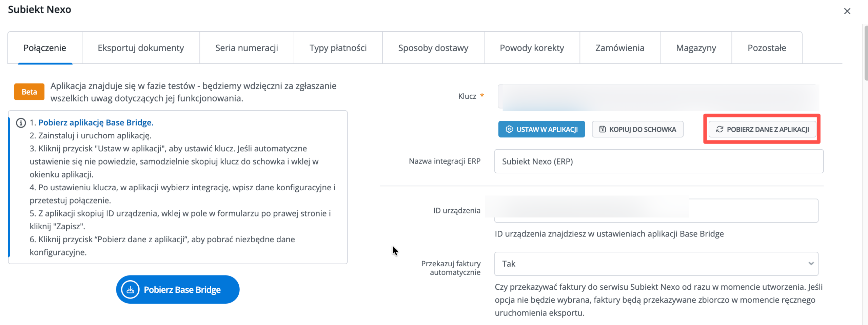Click the chevron arrow in the Tak select box
This screenshot has width=868, height=325.
pos(811,264)
